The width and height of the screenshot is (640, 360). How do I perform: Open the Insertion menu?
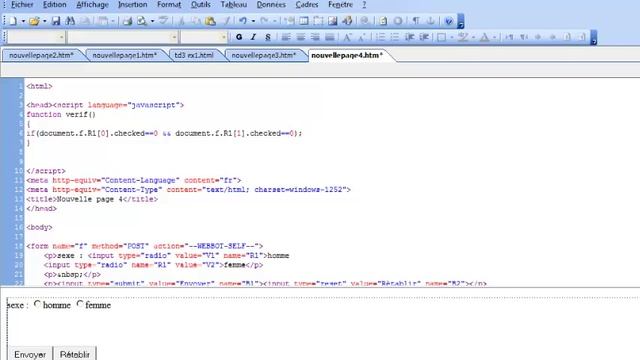[x=133, y=4]
